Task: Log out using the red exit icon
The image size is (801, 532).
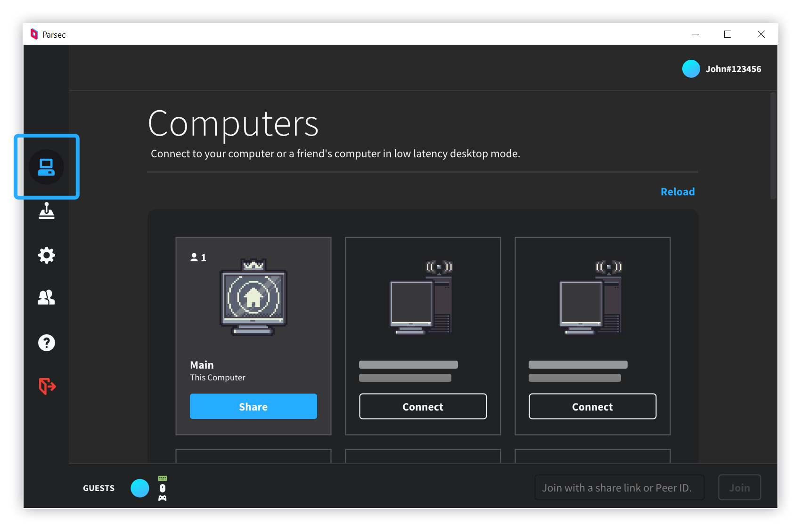Action: click(x=46, y=386)
